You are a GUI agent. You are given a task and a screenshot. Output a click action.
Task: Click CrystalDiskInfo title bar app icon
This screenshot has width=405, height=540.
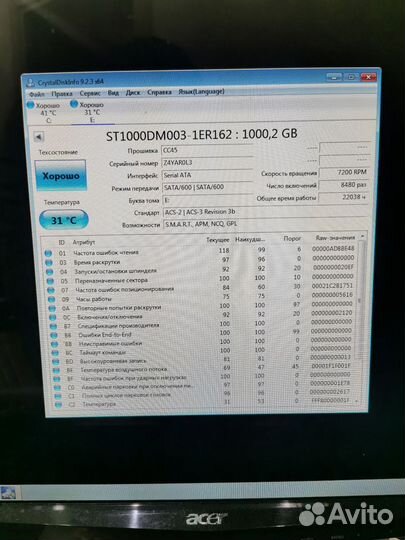(x=31, y=83)
